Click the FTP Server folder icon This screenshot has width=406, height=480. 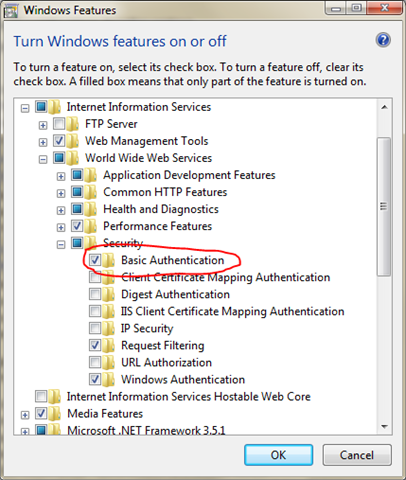tap(72, 124)
